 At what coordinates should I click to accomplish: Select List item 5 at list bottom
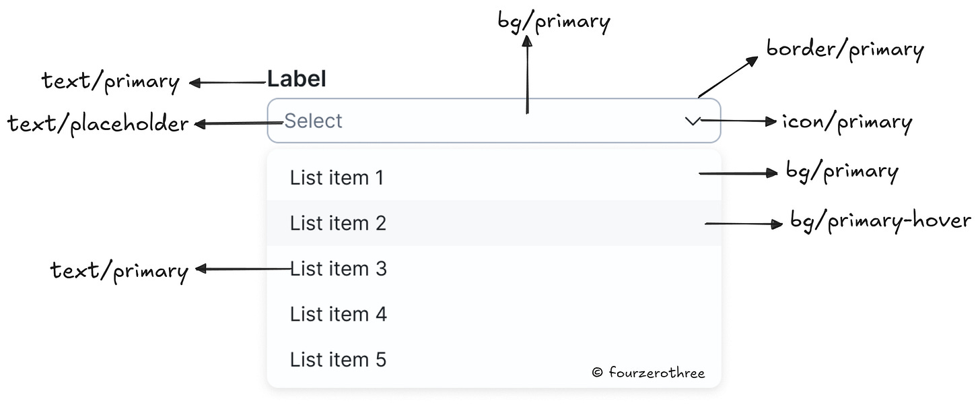click(x=338, y=359)
